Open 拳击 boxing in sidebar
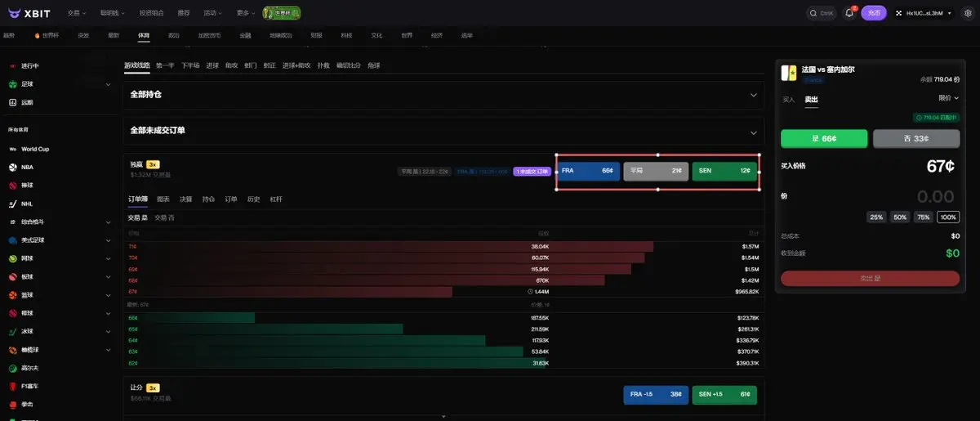 click(x=22, y=404)
